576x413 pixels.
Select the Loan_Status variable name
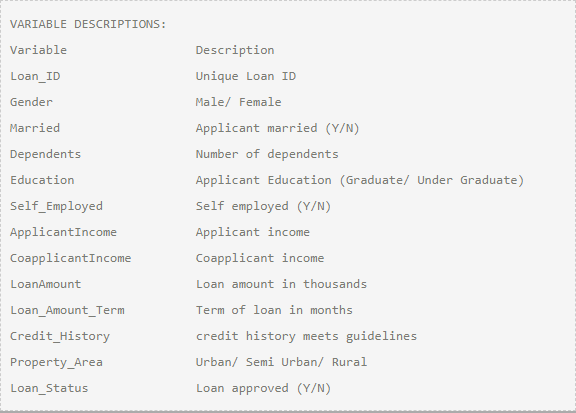(x=49, y=389)
